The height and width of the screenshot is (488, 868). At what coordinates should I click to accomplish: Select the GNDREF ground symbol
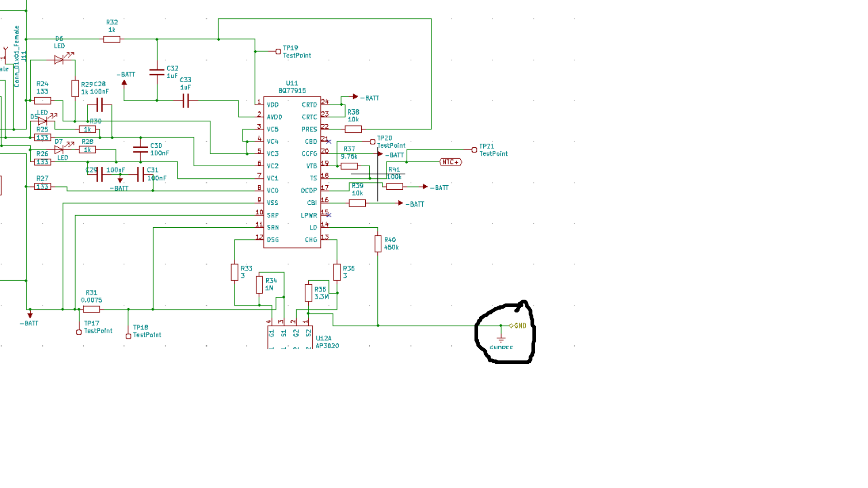(x=501, y=339)
